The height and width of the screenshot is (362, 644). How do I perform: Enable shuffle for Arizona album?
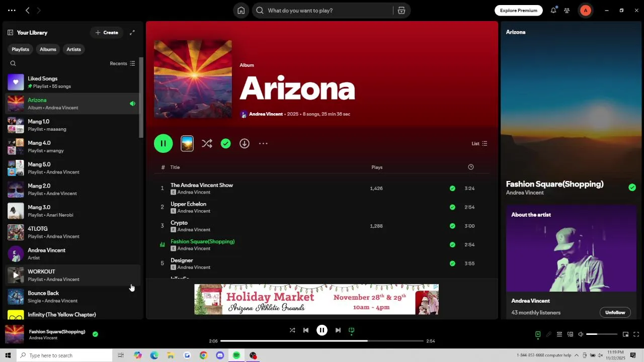(207, 144)
